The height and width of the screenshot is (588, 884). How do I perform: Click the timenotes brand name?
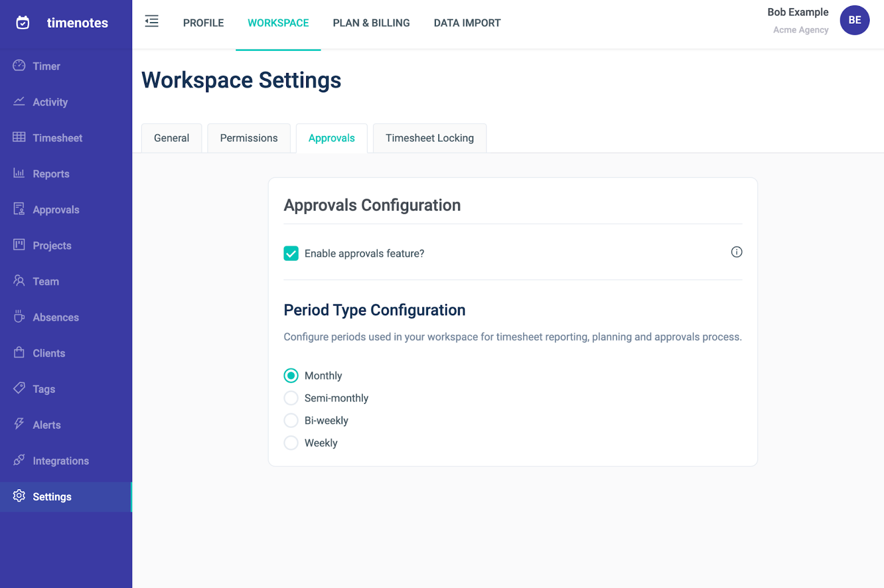click(77, 23)
